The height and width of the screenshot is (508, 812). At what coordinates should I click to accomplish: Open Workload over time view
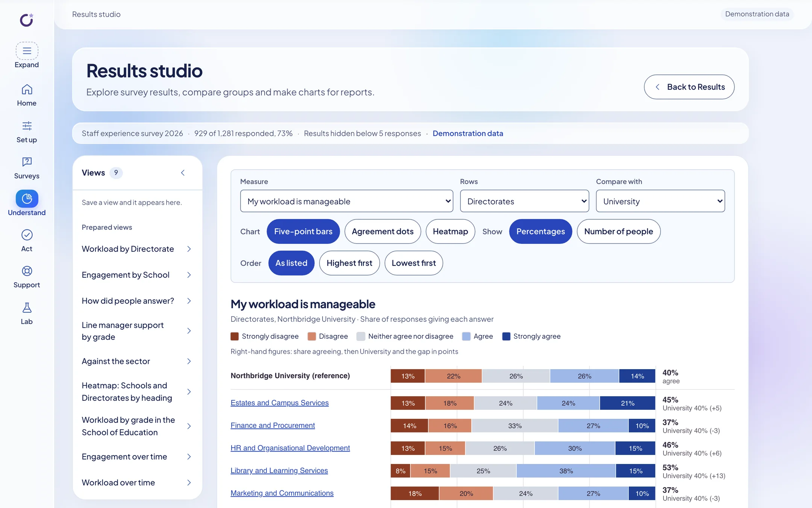point(137,482)
